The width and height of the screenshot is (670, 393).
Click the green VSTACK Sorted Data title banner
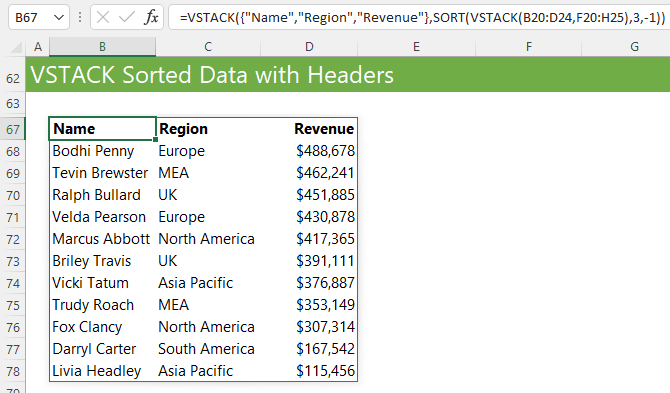coord(348,75)
